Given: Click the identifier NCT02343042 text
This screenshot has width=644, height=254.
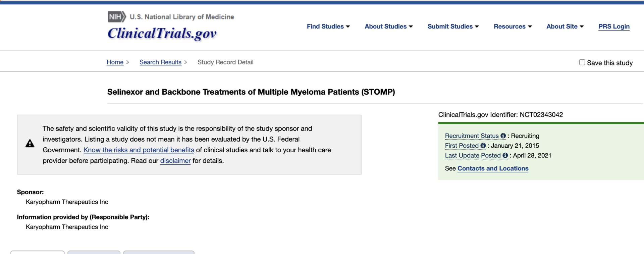Looking at the screenshot, I should coord(541,115).
